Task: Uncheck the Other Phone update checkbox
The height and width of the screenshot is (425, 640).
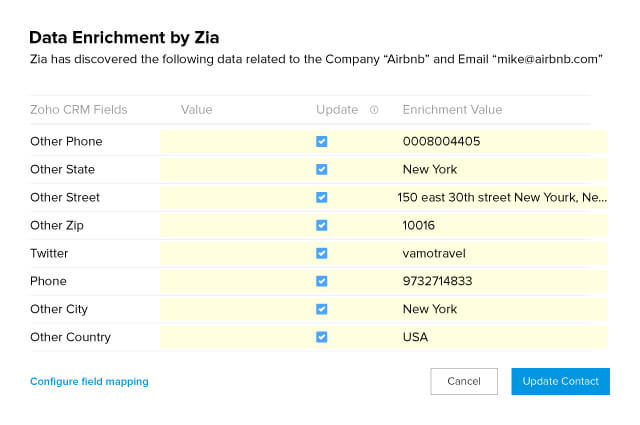Action: [321, 142]
